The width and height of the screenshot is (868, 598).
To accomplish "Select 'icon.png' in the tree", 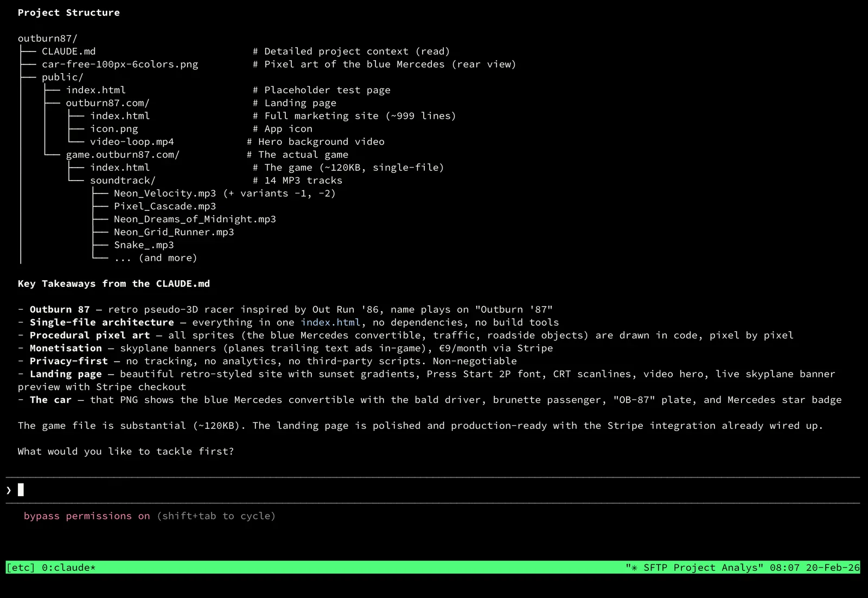I will [x=114, y=129].
